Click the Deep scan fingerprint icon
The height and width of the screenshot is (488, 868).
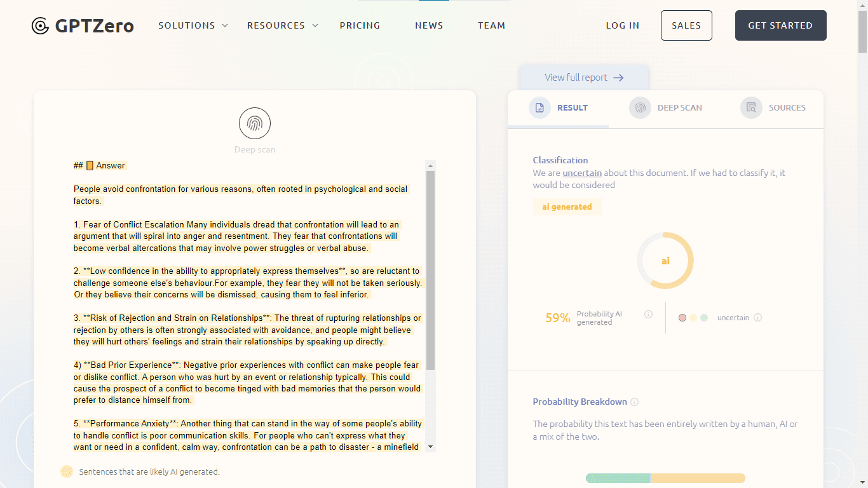[x=255, y=123]
